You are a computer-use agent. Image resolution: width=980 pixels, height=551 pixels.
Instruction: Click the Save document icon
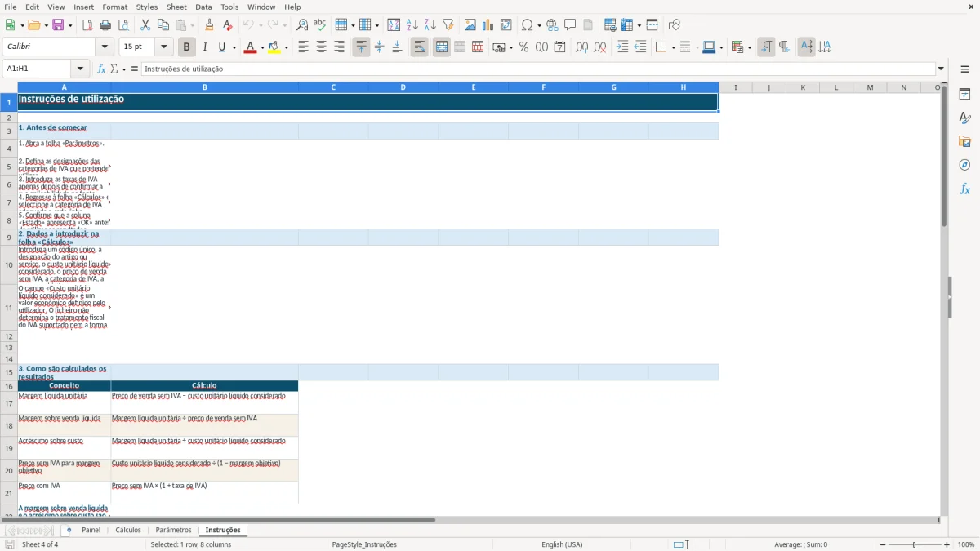point(58,25)
